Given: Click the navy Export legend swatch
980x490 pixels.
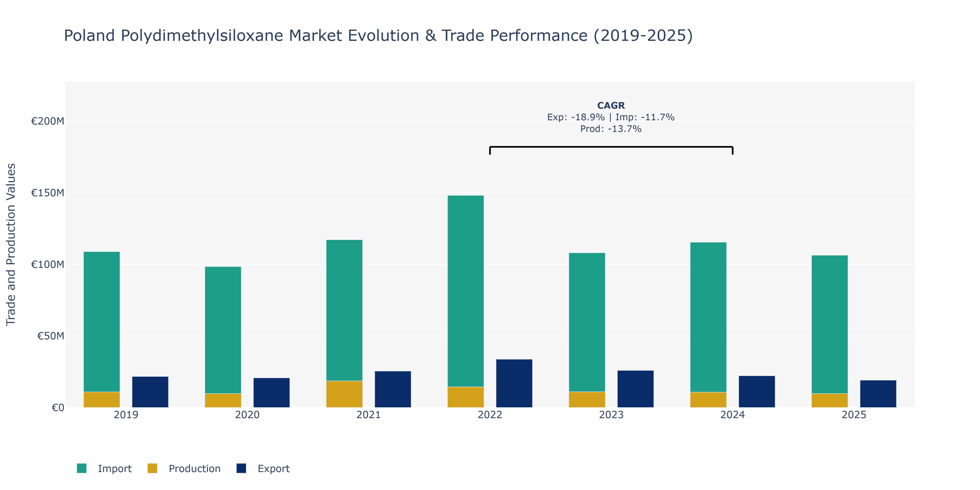Looking at the screenshot, I should (241, 468).
